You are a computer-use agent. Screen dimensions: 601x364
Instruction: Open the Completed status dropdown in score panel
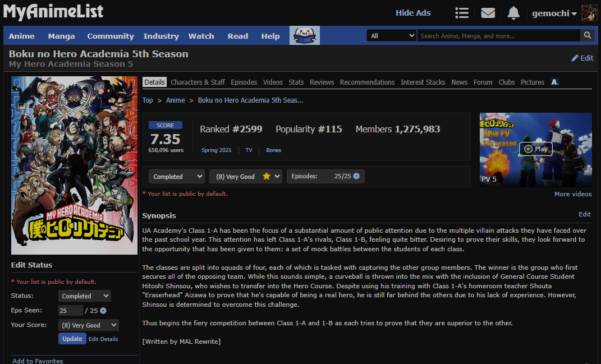pyautogui.click(x=177, y=176)
